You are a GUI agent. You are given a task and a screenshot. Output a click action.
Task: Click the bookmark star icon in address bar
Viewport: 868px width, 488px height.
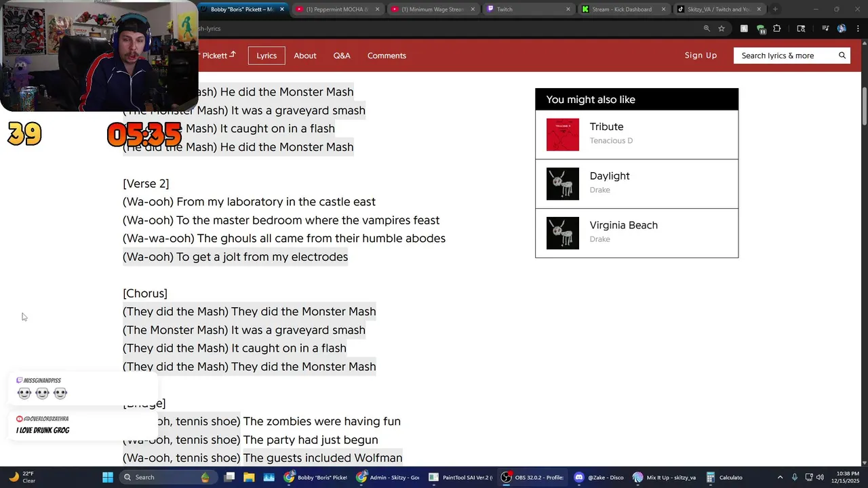click(x=722, y=28)
